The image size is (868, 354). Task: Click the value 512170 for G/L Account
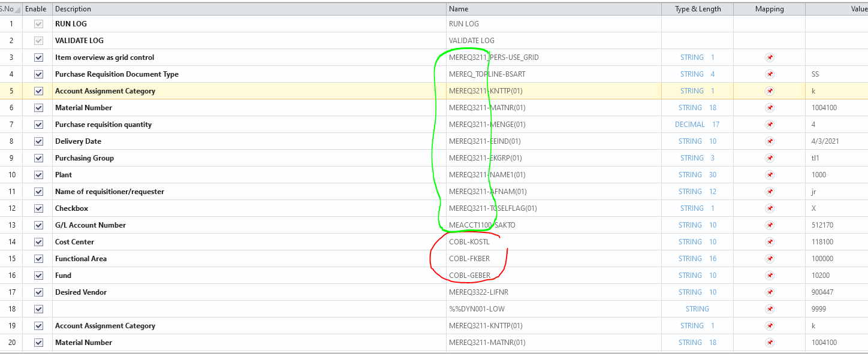pos(822,225)
